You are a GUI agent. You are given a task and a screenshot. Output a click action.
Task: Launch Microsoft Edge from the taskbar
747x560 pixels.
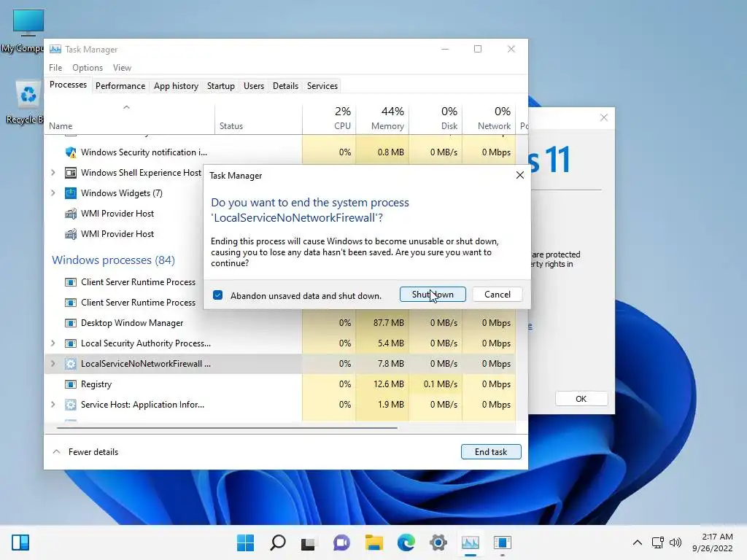(x=406, y=542)
